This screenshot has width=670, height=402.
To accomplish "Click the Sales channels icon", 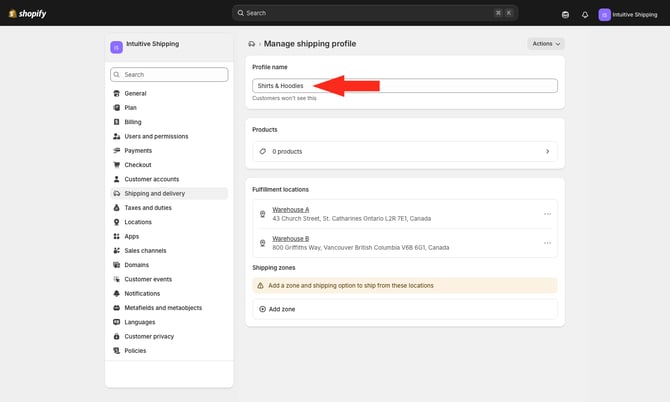I will (x=116, y=251).
